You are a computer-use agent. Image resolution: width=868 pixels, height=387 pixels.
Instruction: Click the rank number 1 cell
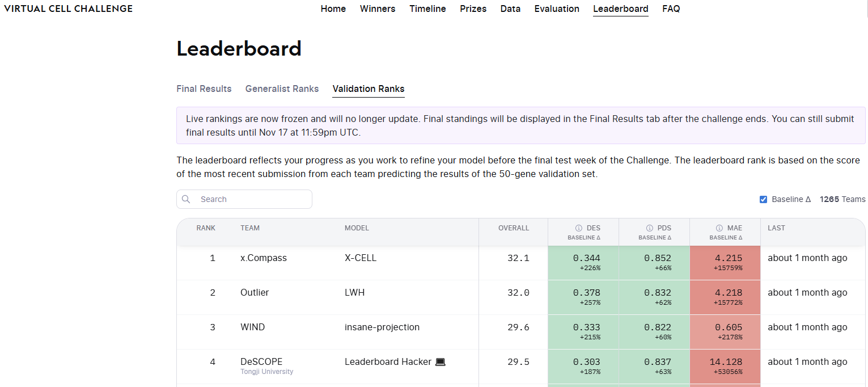tap(213, 258)
